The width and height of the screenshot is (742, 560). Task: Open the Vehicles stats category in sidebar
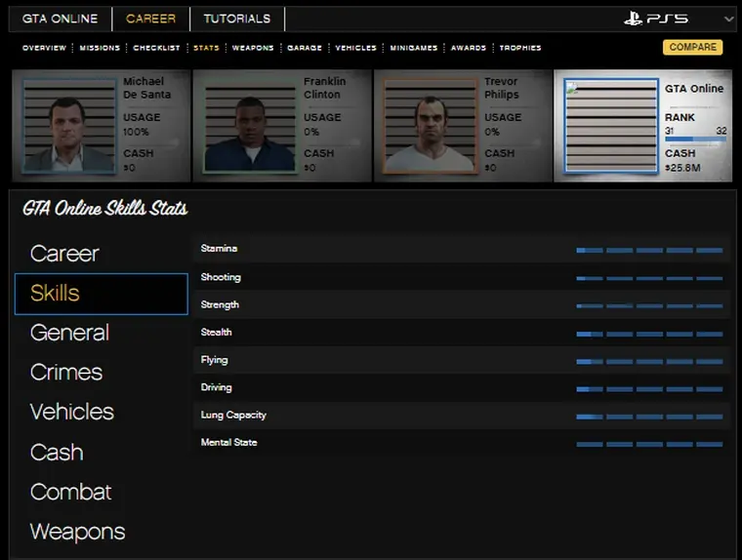tap(72, 412)
